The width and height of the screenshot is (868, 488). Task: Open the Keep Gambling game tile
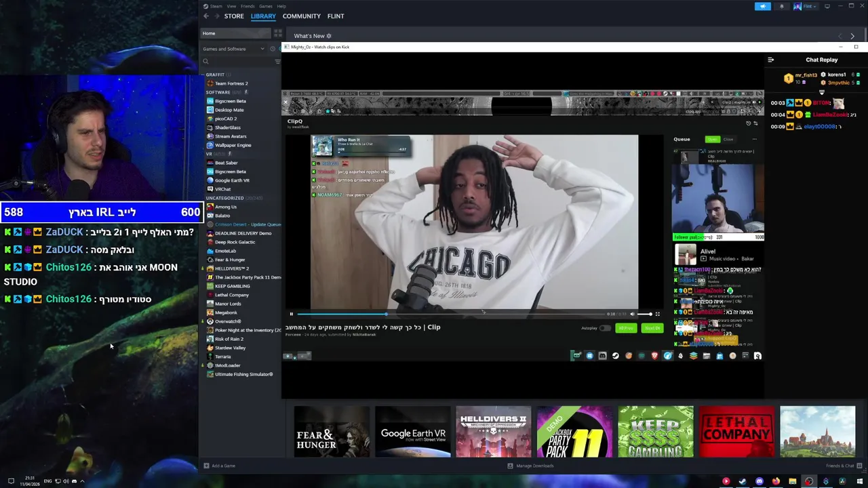[656, 432]
